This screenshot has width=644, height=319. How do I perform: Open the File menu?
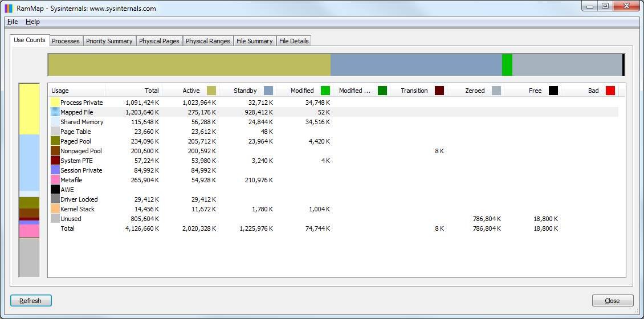click(x=13, y=22)
